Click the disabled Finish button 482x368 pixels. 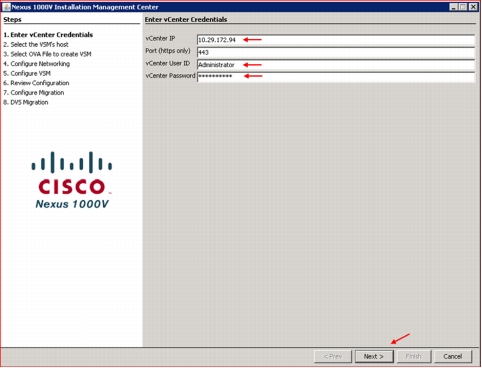413,356
